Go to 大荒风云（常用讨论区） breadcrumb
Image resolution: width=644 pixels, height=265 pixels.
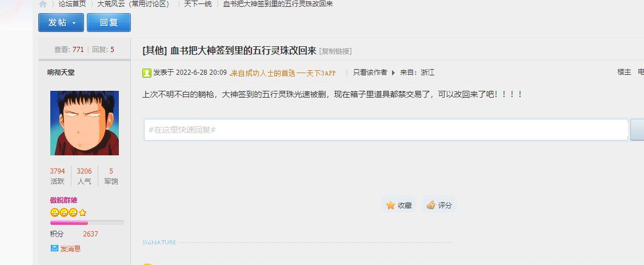[134, 4]
